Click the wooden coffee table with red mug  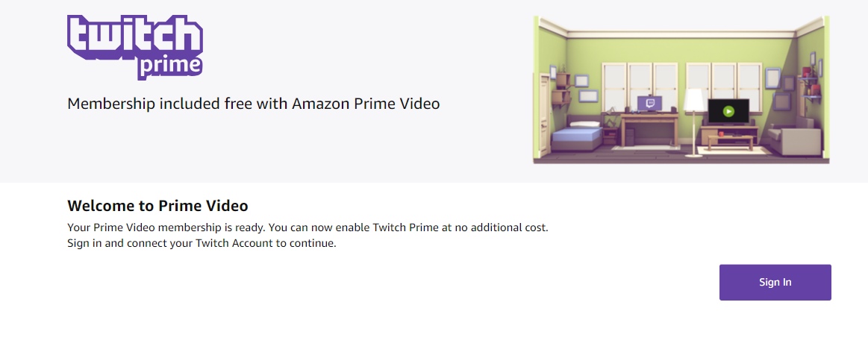point(730,141)
